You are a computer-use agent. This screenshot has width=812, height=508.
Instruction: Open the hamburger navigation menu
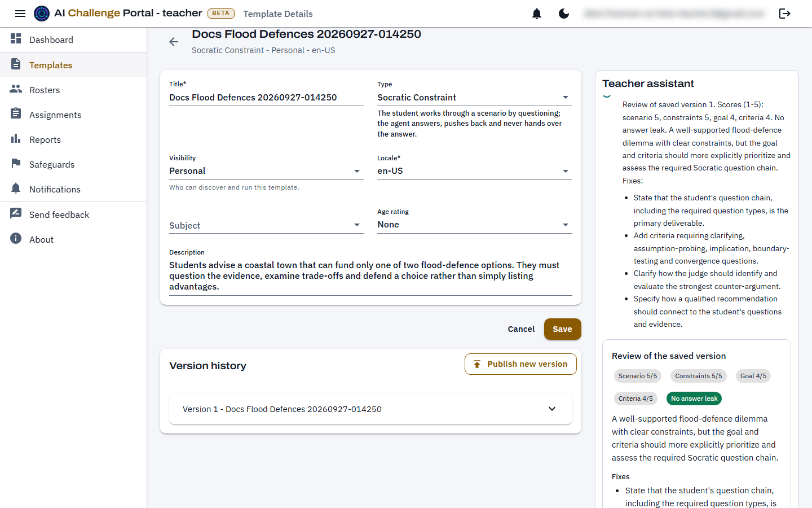point(20,14)
